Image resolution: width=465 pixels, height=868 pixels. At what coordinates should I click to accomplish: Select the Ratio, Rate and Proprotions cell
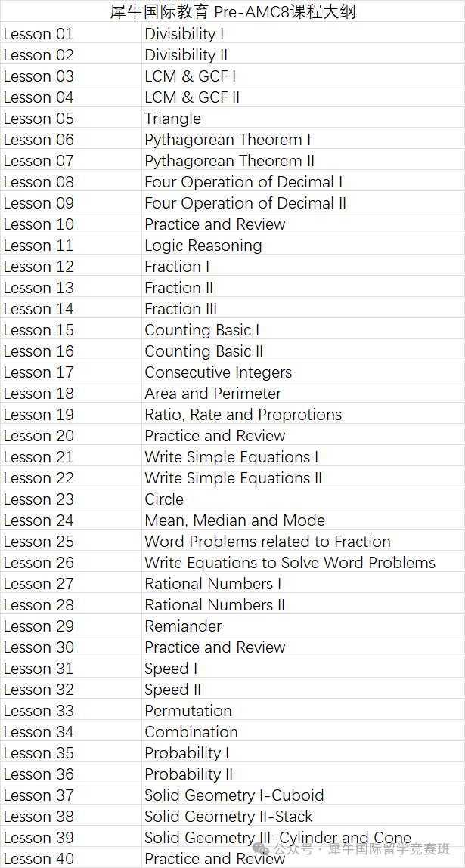[243, 415]
